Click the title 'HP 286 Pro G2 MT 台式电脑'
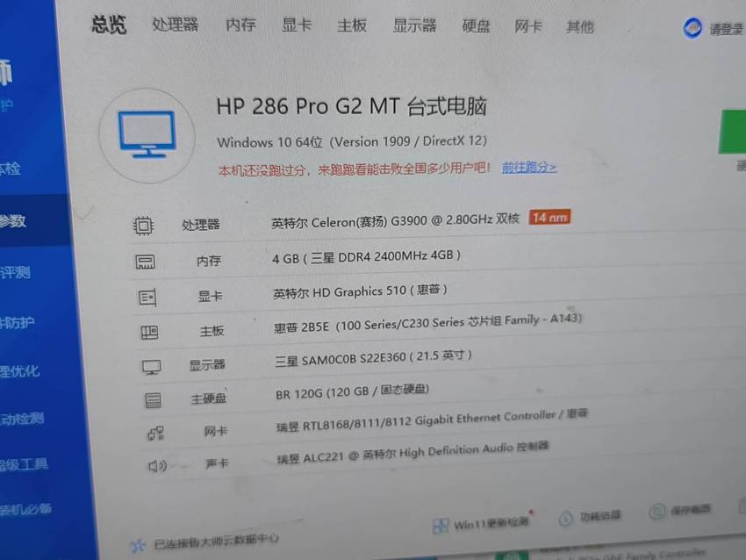Viewport: 746px width, 560px height. [352, 106]
